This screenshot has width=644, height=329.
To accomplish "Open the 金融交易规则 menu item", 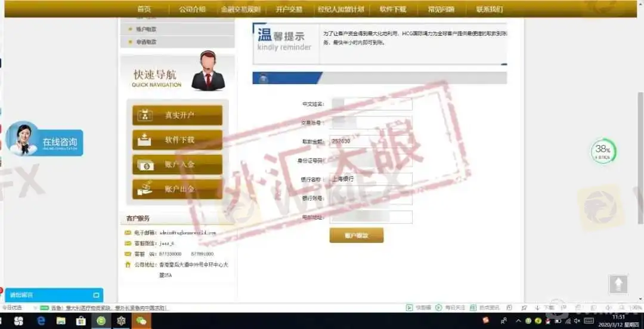I will [x=240, y=9].
